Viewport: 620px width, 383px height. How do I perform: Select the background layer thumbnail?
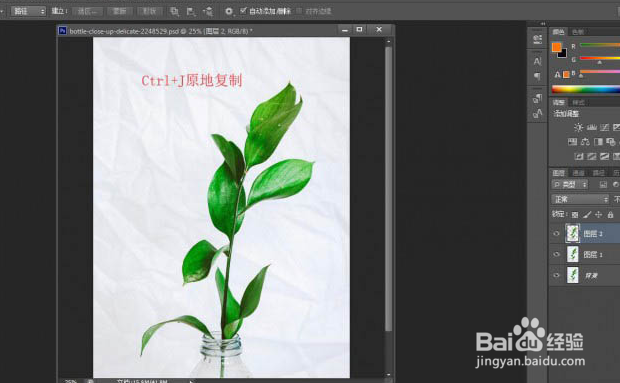[x=573, y=275]
